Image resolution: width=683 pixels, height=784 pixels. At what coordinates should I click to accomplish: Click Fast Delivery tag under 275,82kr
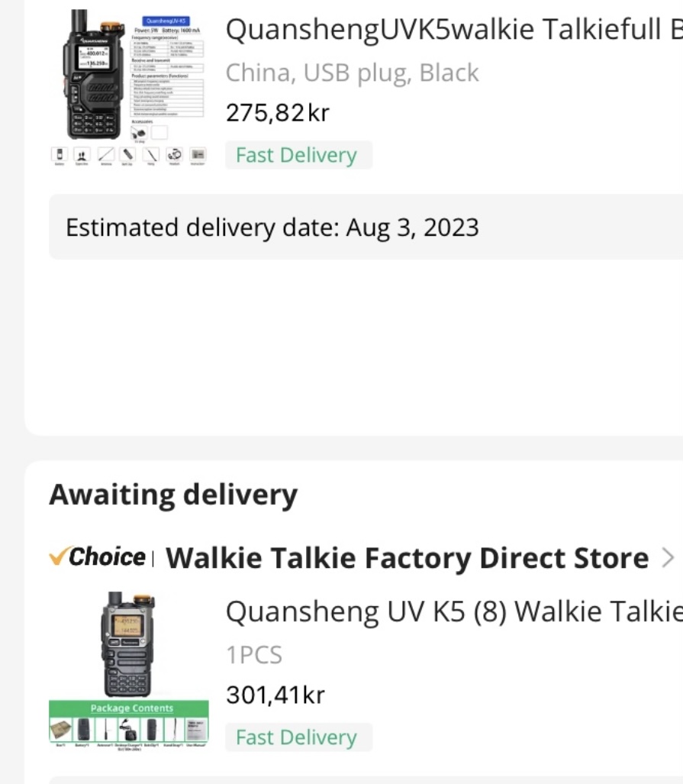298,155
